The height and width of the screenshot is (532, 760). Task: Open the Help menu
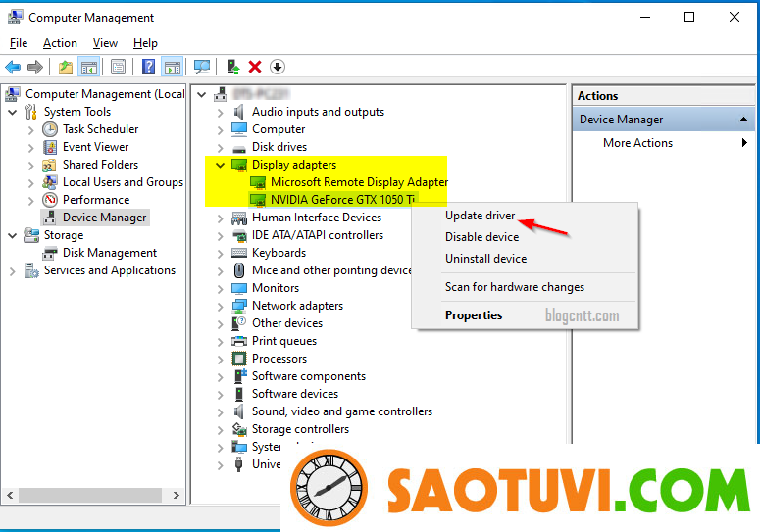pyautogui.click(x=145, y=43)
